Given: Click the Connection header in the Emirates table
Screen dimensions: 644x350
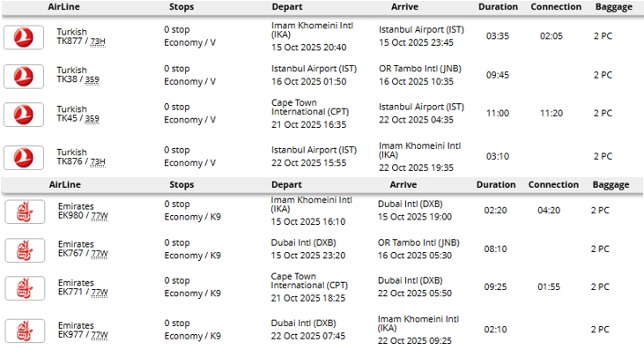Looking at the screenshot, I should 553,185.
